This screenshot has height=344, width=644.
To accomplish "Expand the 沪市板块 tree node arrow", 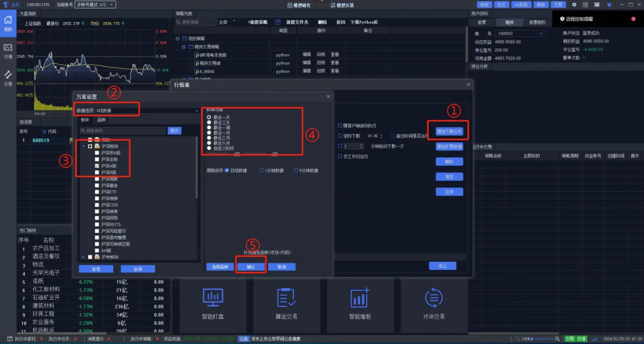I will (83, 257).
